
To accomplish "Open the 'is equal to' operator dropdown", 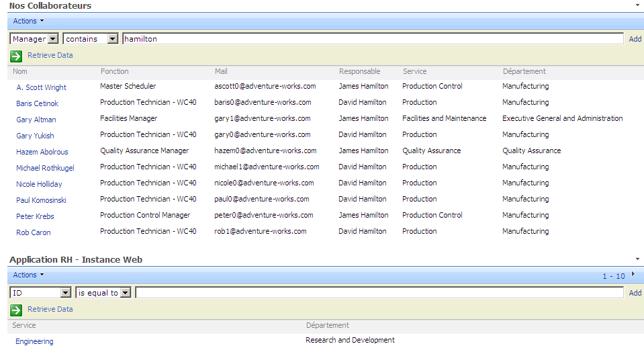I will (x=125, y=293).
